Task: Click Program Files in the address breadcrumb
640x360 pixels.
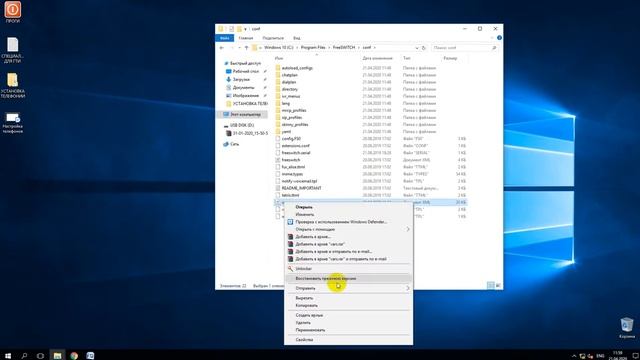Action: click(x=313, y=48)
